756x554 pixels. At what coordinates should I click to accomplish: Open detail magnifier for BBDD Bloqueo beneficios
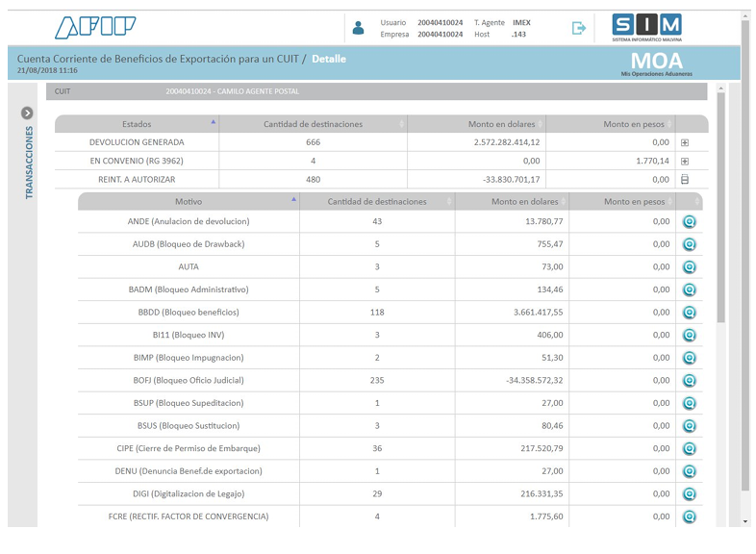click(689, 313)
